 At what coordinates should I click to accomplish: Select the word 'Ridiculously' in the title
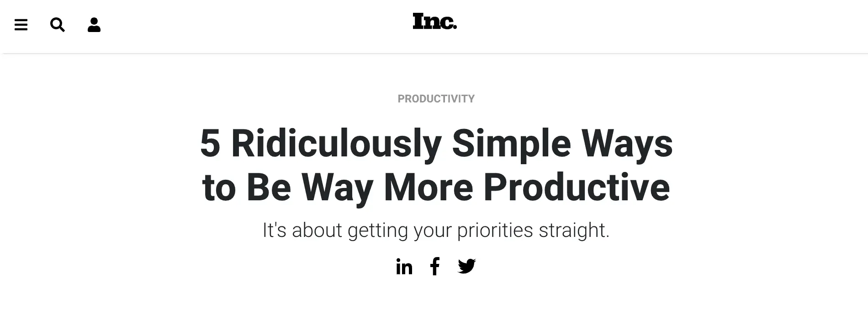point(337,145)
